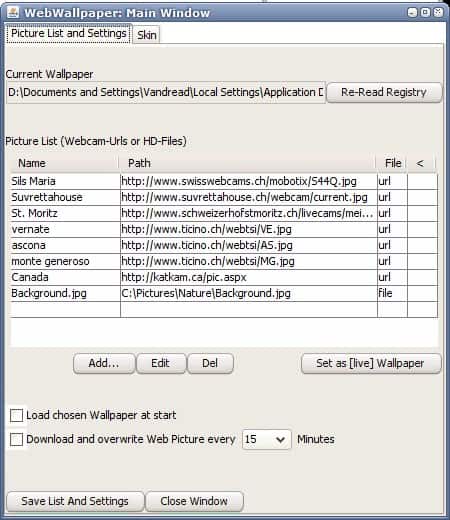Click Set as [live] Wallpaper
Screen dimensions: 450x520
click(x=371, y=363)
